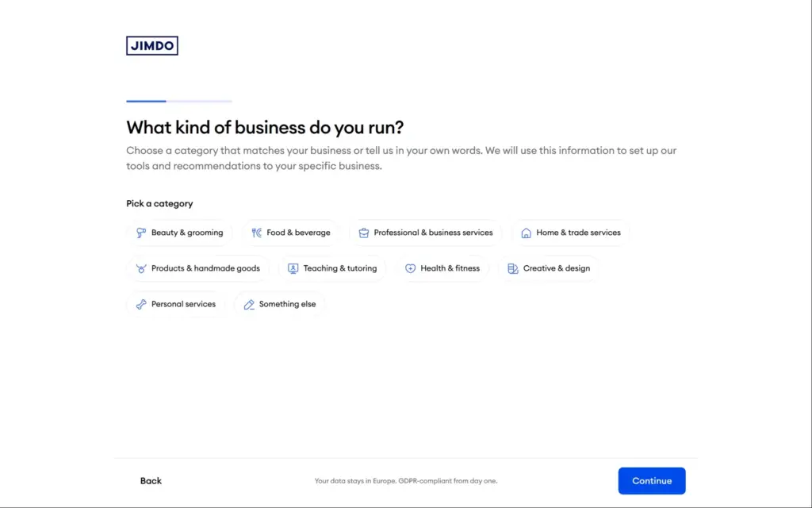This screenshot has width=812, height=508.
Task: Select the Teaching & tutoring category
Action: click(x=332, y=268)
